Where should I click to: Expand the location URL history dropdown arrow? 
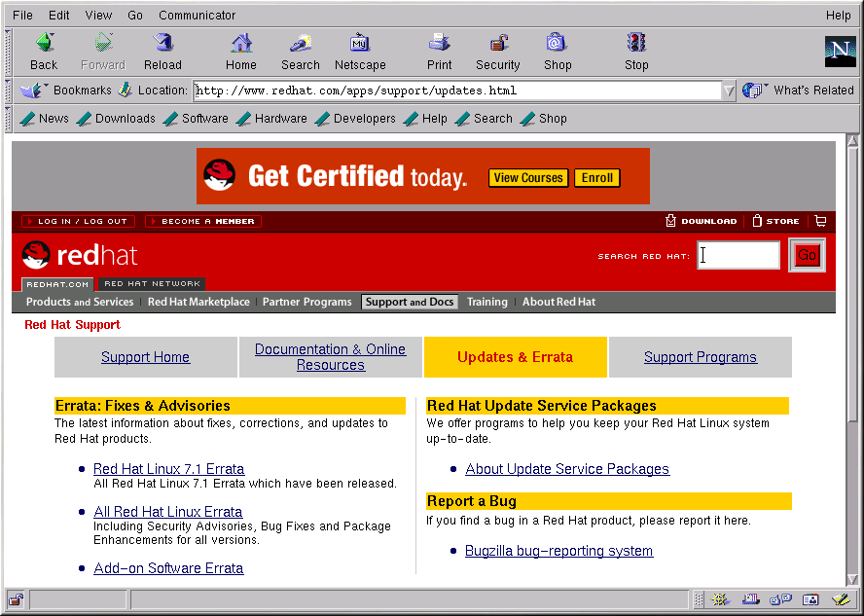click(729, 91)
